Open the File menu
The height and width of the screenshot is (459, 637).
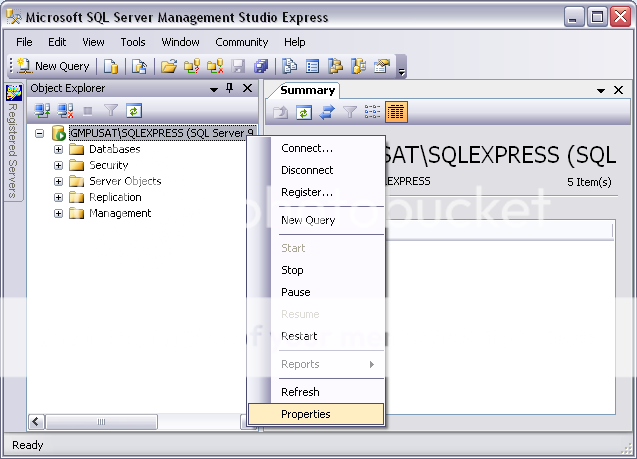[24, 42]
